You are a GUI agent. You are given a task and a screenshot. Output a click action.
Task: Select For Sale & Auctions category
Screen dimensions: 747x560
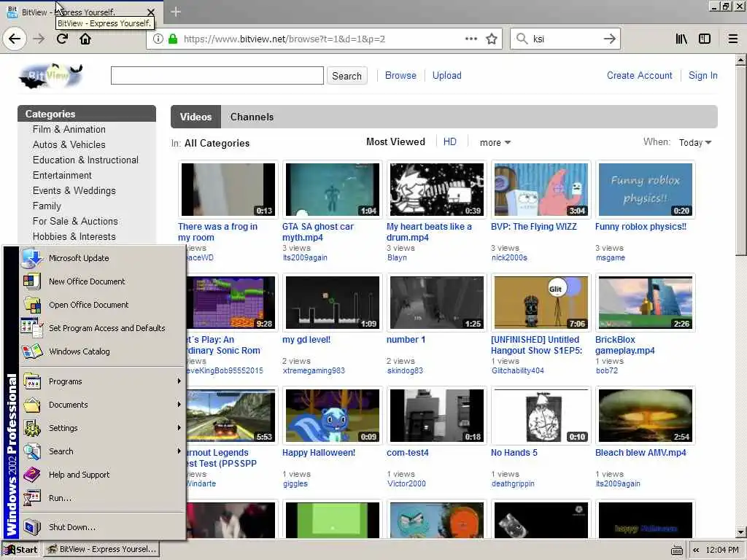coord(75,221)
